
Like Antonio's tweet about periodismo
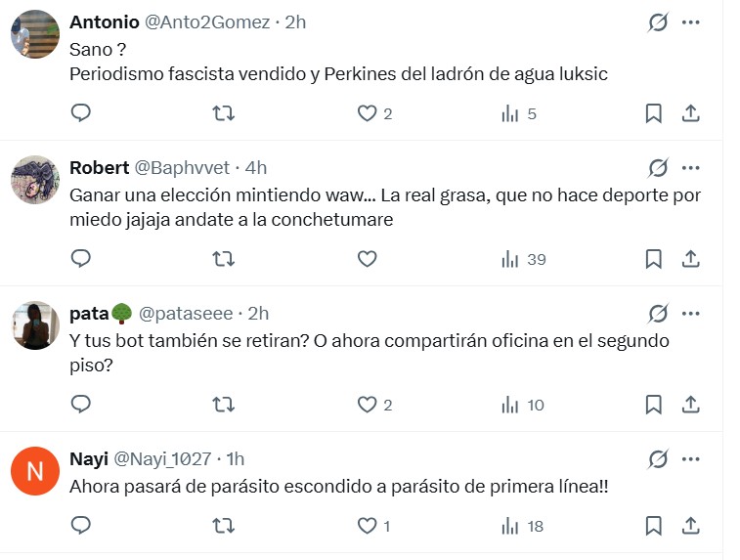367,113
